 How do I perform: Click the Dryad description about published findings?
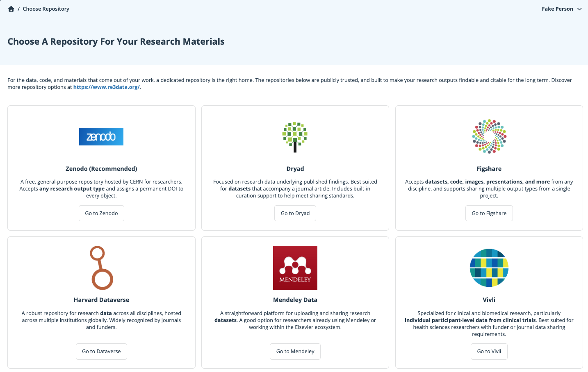tap(295, 189)
